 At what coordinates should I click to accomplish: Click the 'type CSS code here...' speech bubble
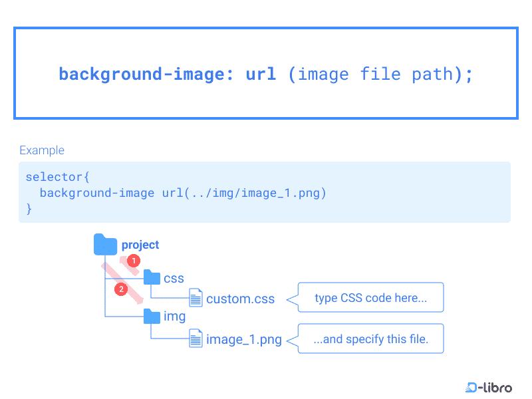(x=370, y=297)
